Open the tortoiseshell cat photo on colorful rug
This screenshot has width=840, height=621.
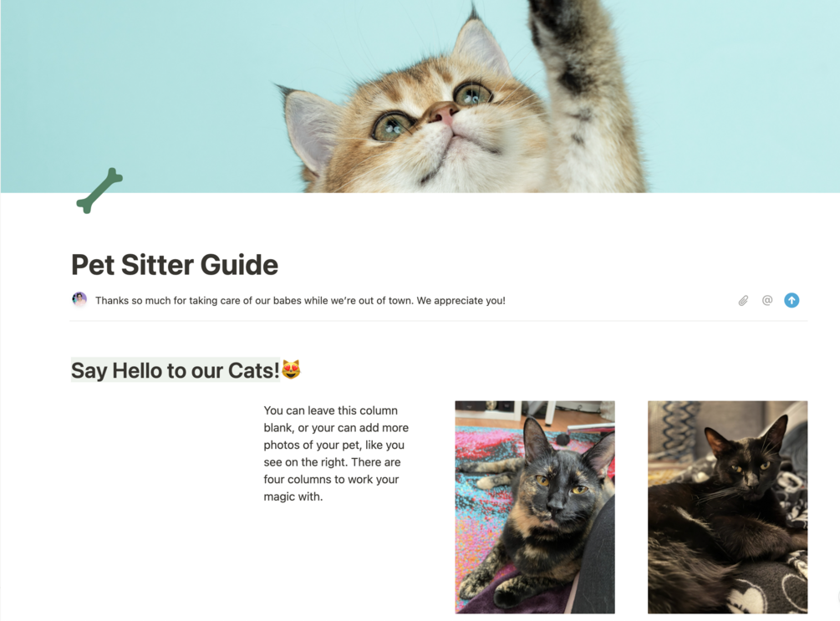[x=535, y=506]
